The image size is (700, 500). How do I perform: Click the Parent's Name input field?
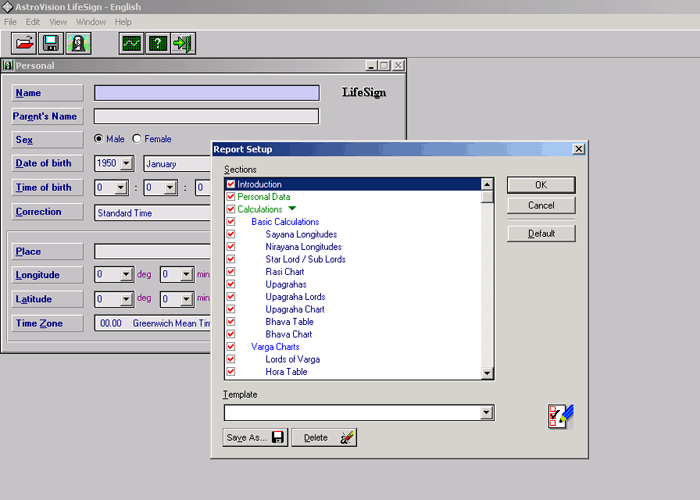[207, 116]
